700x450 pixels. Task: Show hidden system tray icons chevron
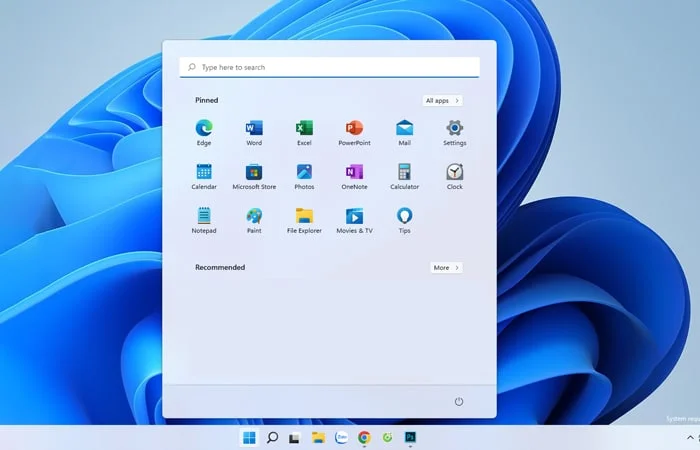point(689,437)
